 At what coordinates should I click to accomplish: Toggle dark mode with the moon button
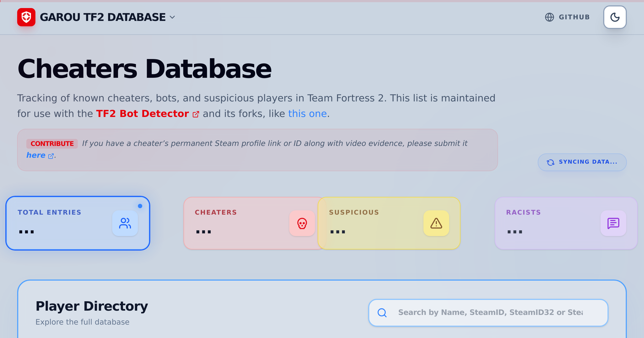[615, 17]
